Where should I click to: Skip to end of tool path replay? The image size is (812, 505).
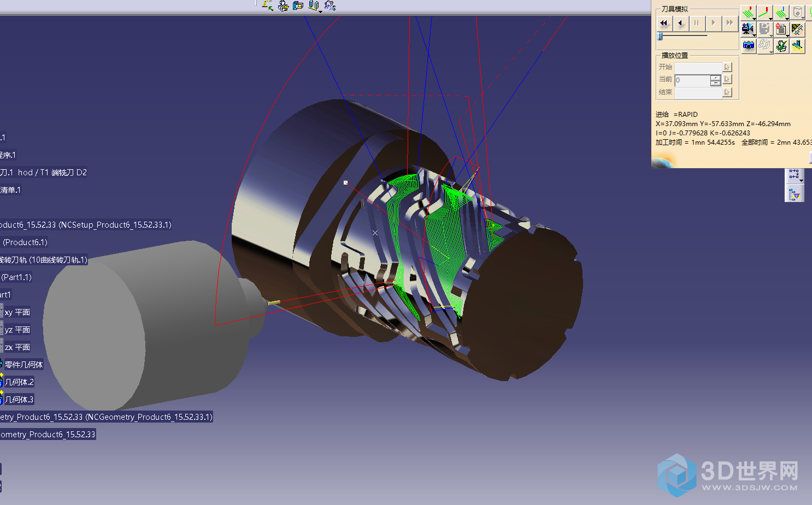pos(729,23)
